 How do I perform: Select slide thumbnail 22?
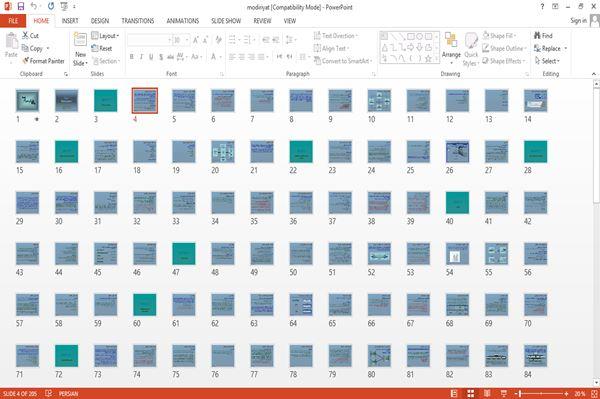[301, 151]
